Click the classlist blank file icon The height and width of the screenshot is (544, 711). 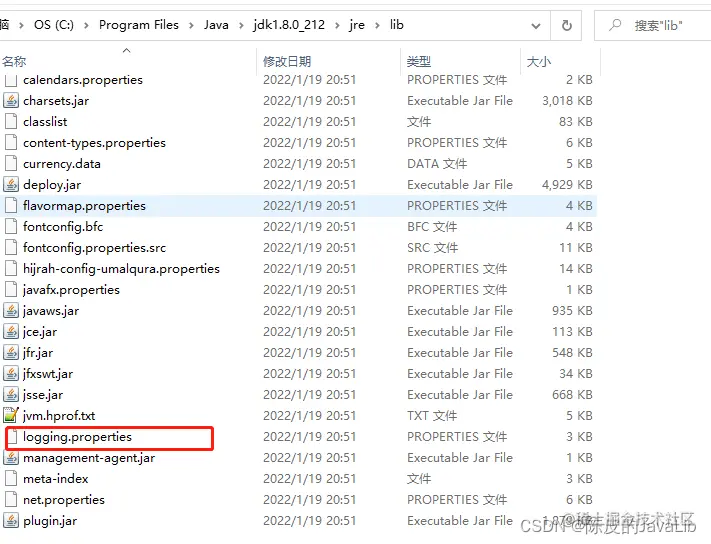pos(11,121)
